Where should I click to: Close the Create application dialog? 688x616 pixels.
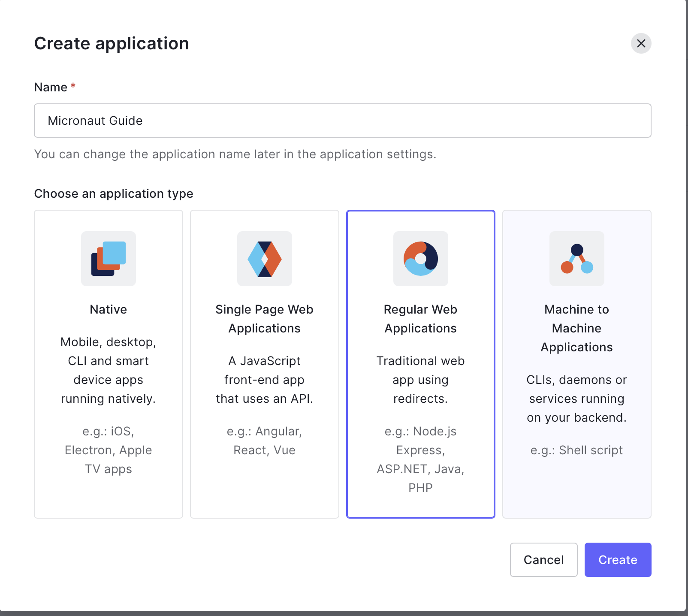(x=641, y=43)
